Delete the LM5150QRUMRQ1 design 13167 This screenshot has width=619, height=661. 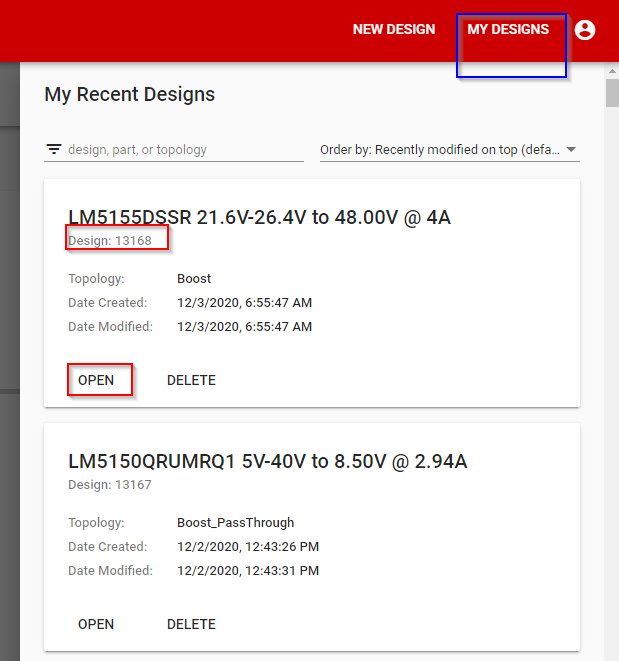pyautogui.click(x=191, y=624)
